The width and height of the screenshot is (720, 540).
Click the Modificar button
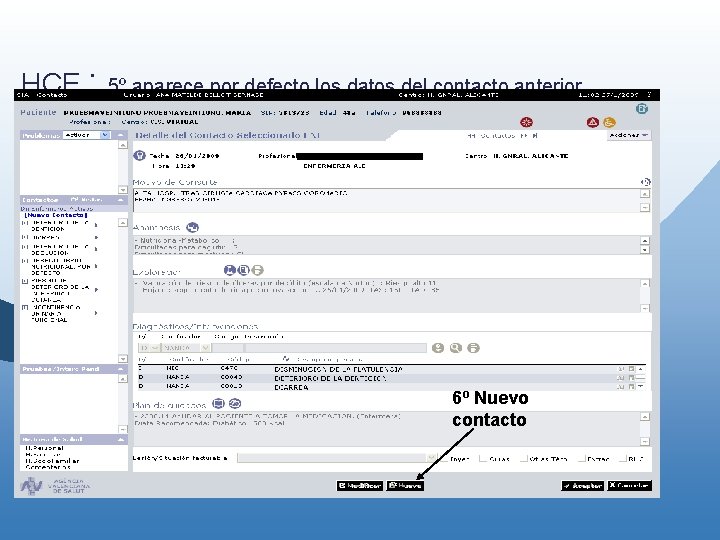click(360, 485)
